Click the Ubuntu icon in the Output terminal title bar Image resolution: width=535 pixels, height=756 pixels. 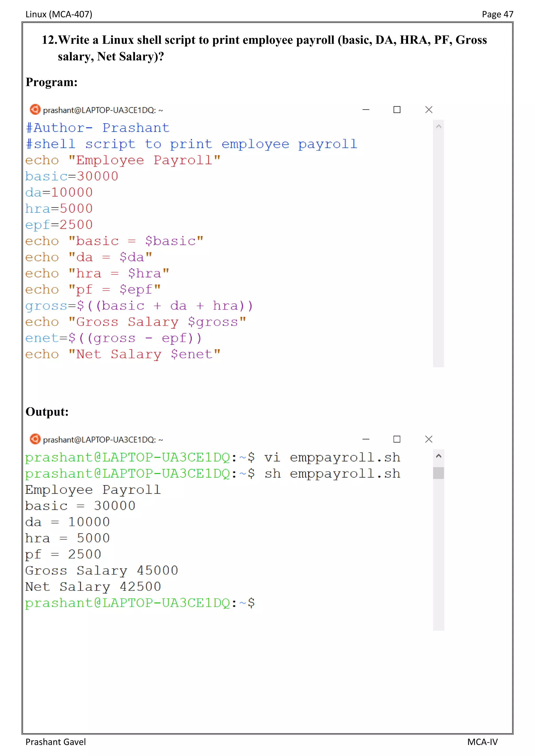35,439
